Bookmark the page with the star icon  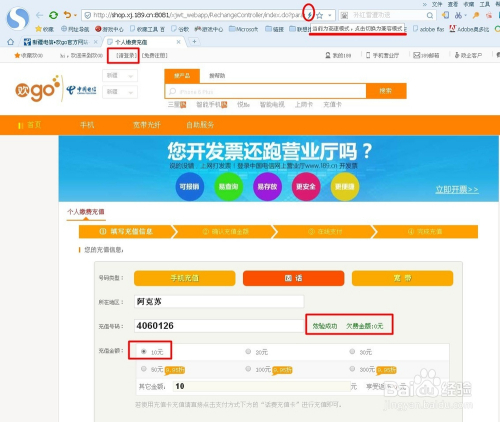[320, 15]
